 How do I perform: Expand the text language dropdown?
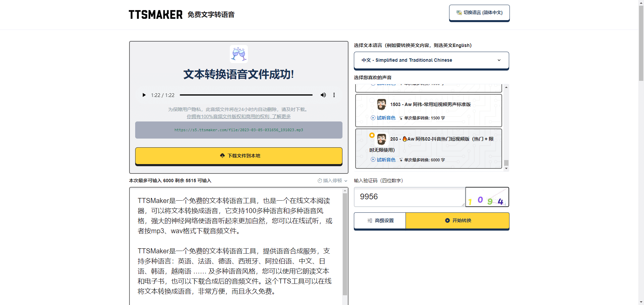[x=431, y=60]
